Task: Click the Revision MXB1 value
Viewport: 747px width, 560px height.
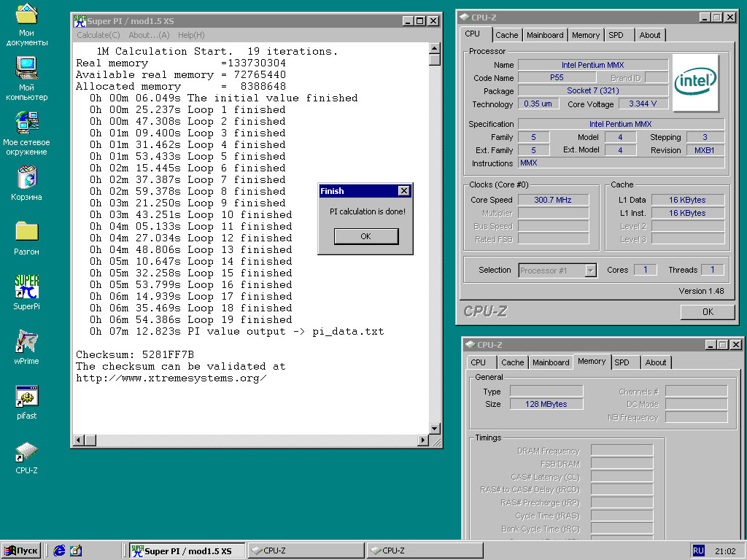Action: [705, 150]
